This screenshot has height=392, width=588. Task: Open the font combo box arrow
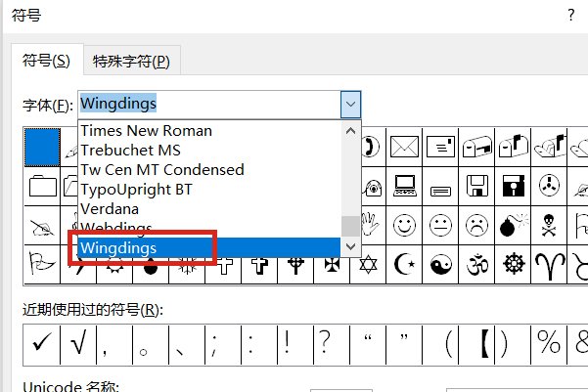[350, 105]
